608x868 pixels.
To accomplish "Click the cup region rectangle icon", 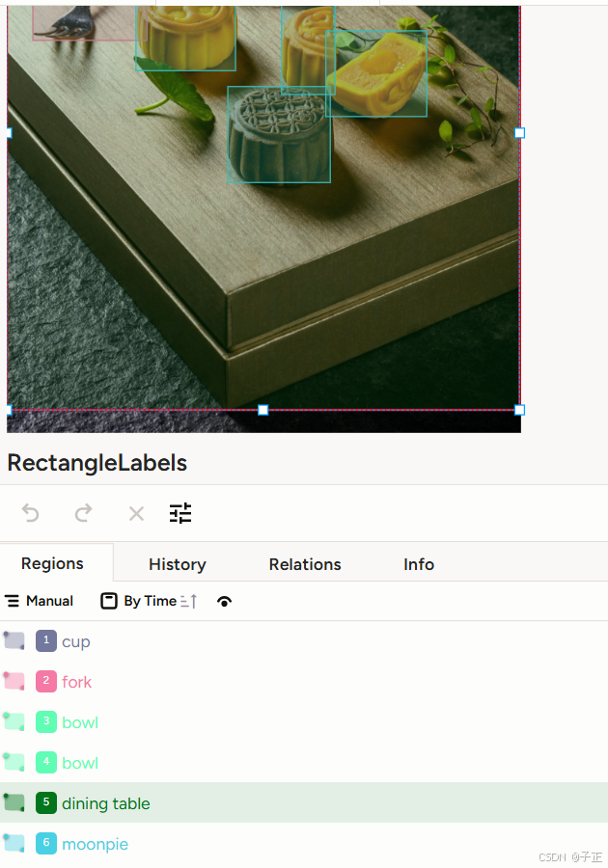I will pyautogui.click(x=14, y=641).
